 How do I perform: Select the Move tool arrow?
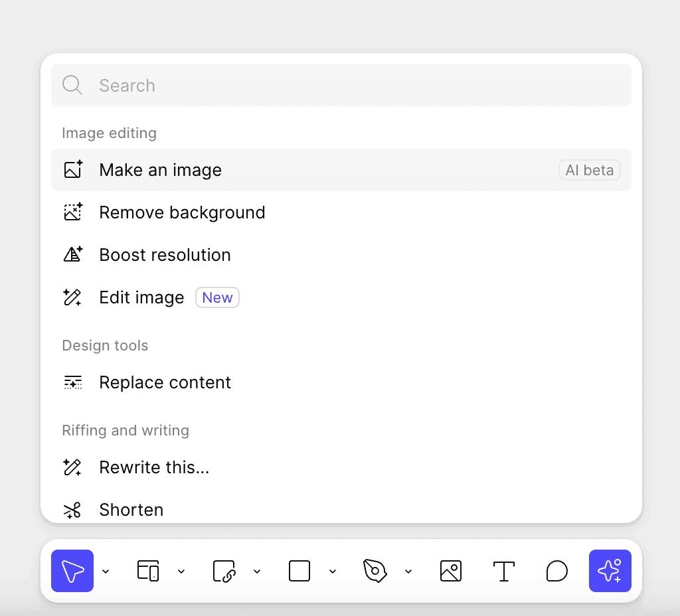(72, 571)
